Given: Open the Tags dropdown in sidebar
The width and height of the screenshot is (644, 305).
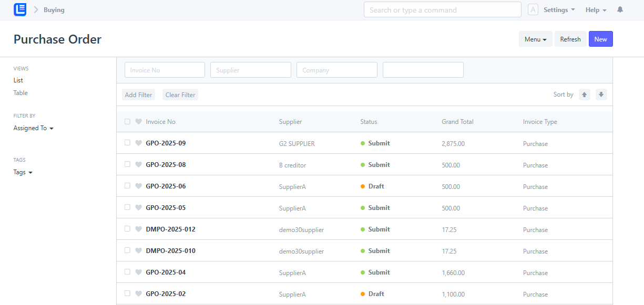Looking at the screenshot, I should click(x=23, y=172).
